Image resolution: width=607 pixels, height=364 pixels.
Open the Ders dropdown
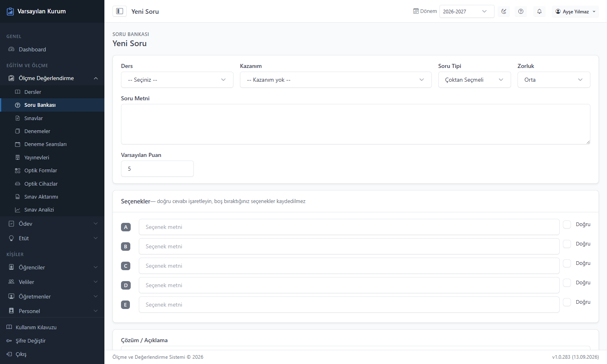(x=177, y=80)
